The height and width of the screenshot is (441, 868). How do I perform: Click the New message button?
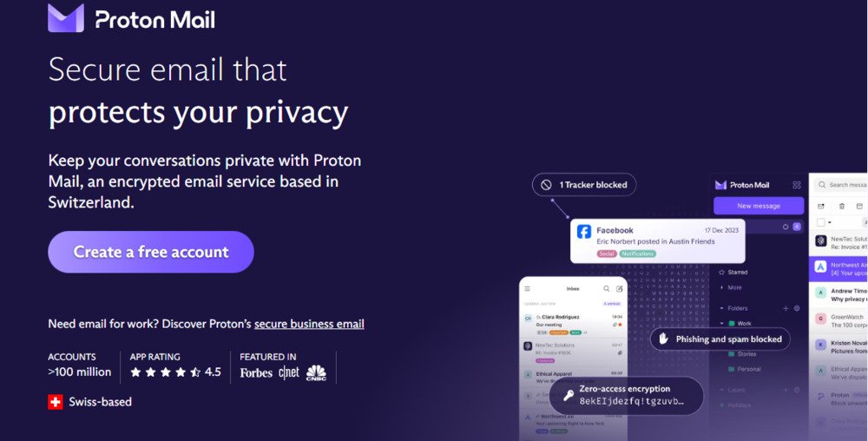[x=758, y=206]
